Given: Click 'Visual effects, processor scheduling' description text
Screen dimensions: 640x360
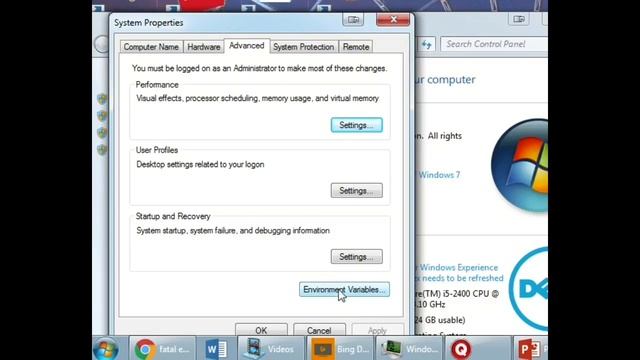Looking at the screenshot, I should coord(258,98).
